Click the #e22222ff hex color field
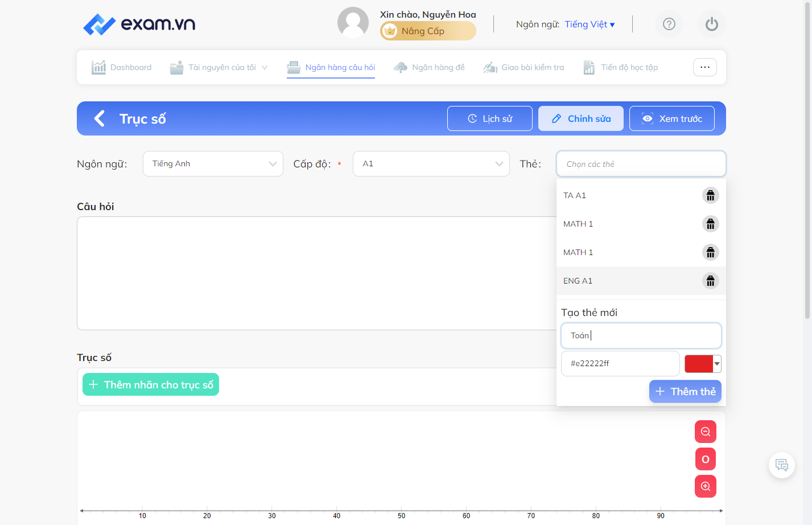Image resolution: width=812 pixels, height=525 pixels. [x=620, y=363]
